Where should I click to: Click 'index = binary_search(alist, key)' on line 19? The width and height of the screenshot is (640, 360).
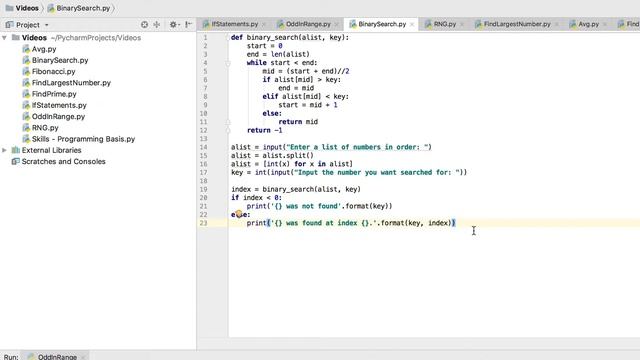[x=296, y=189]
